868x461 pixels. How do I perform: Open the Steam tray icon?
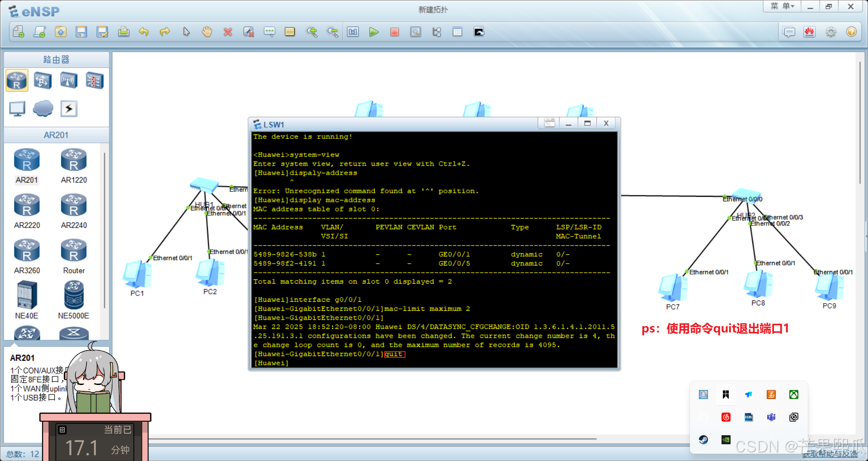703,440
